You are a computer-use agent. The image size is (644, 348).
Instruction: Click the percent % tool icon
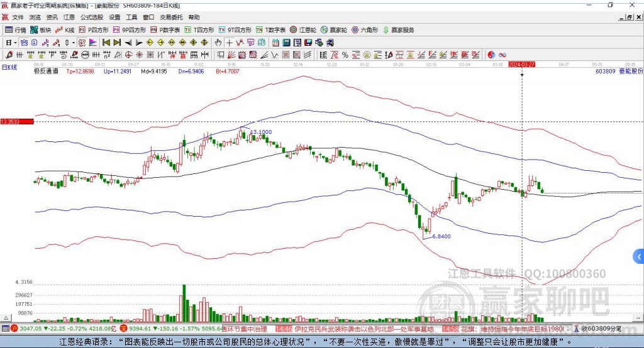[345, 55]
